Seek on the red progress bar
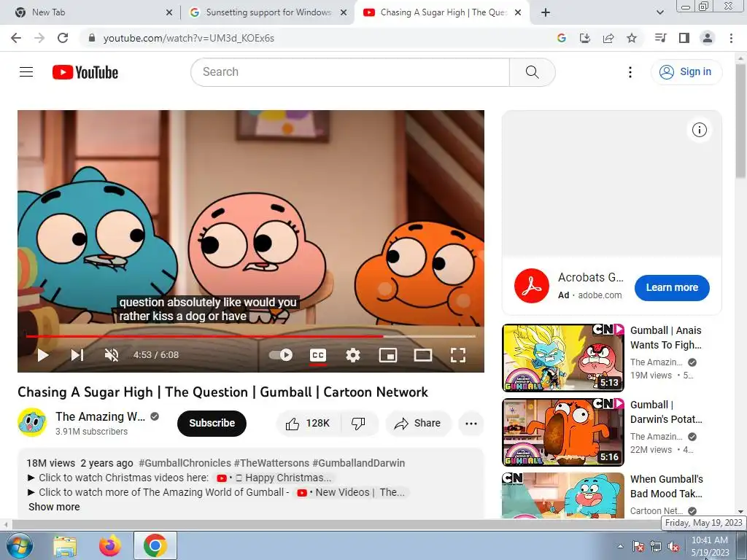The height and width of the screenshot is (560, 747). pos(251,336)
